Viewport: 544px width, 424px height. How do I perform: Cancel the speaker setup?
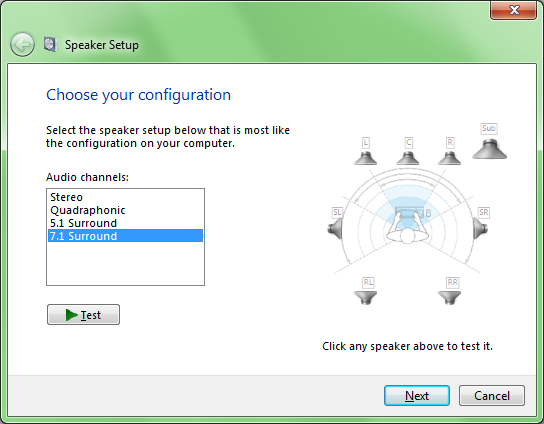pos(492,396)
